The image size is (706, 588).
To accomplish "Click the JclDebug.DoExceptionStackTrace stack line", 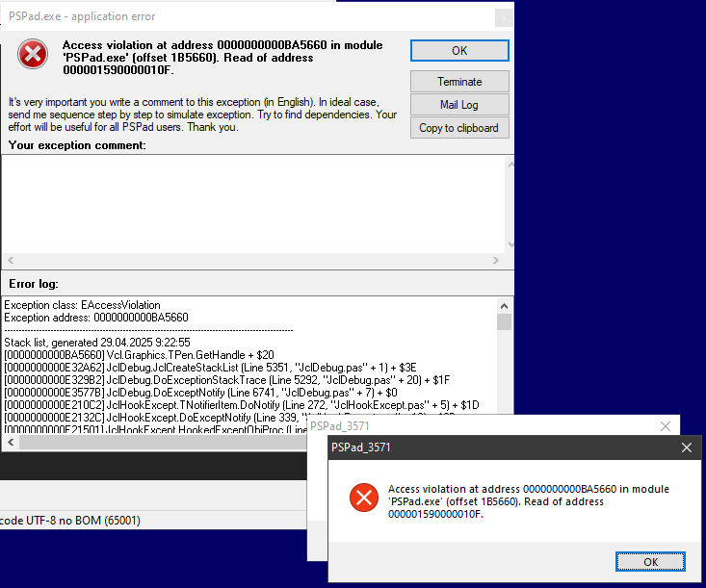I will [227, 380].
